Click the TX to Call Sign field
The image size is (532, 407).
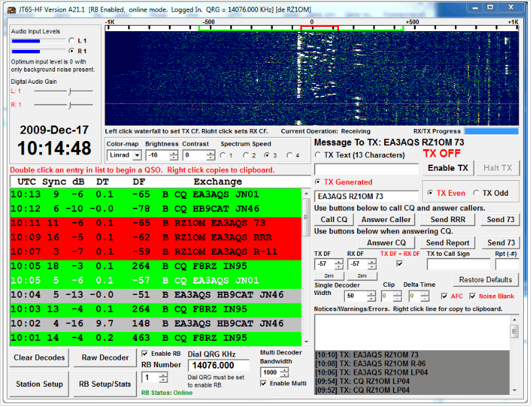458,264
